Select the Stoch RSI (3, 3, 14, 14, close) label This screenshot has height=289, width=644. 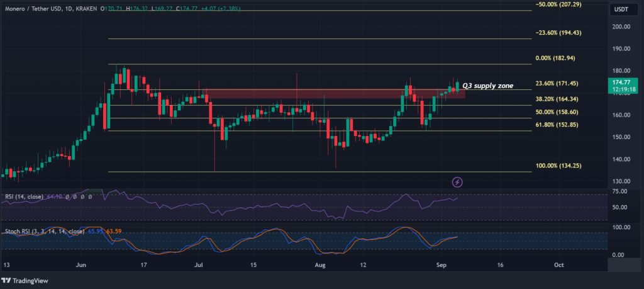pos(45,232)
